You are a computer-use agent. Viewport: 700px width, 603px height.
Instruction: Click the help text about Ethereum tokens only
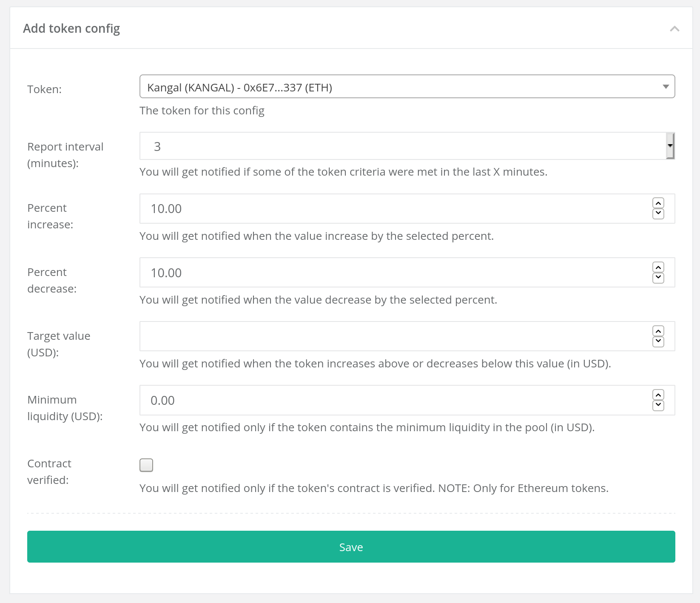374,488
